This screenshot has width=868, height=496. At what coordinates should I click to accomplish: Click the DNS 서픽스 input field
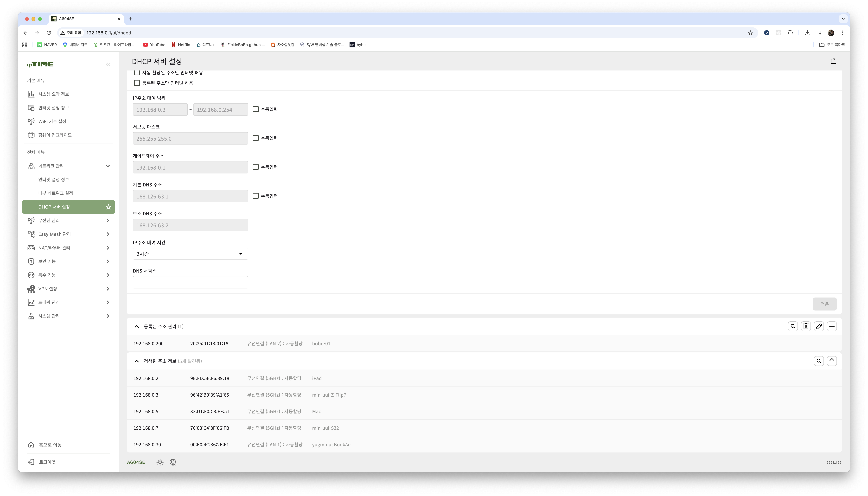[190, 282]
